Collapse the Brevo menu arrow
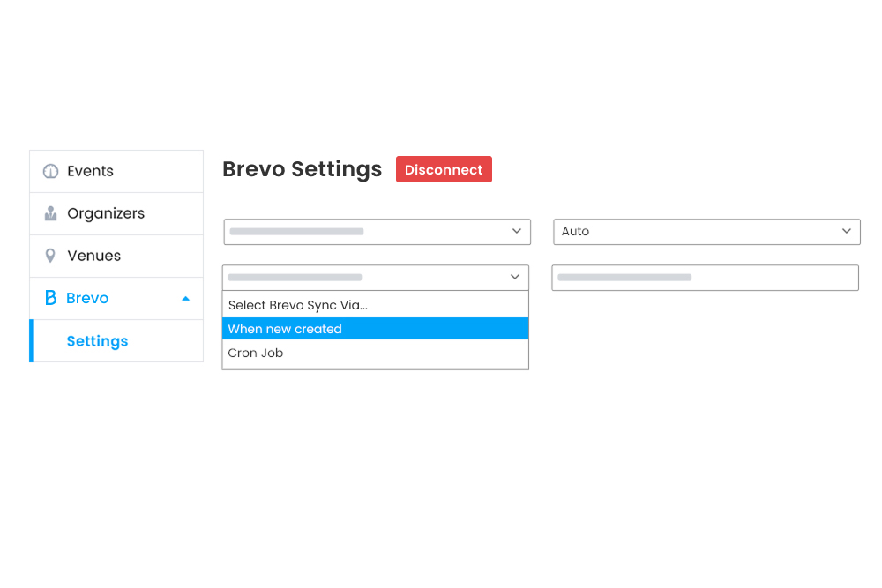The width and height of the screenshot is (882, 588). pos(185,299)
